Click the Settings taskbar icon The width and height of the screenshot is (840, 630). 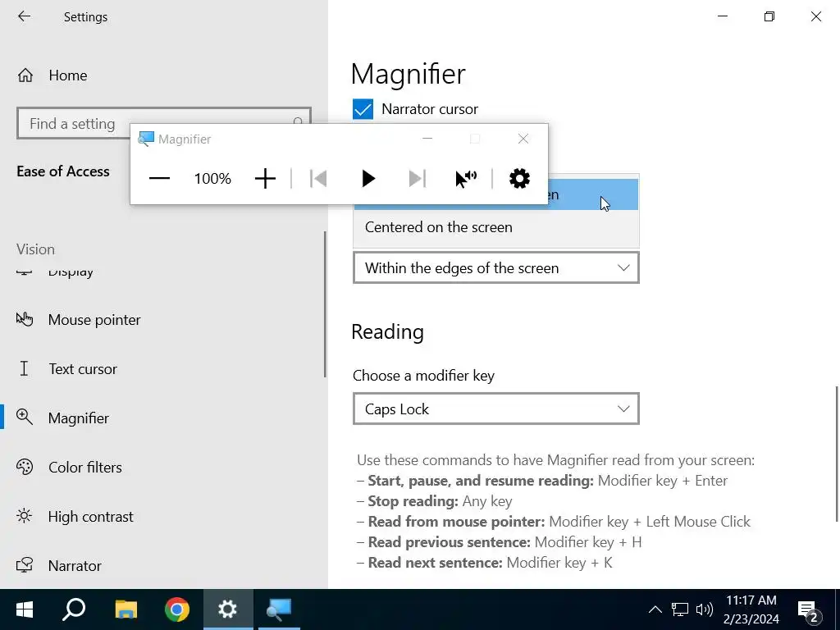coord(228,609)
